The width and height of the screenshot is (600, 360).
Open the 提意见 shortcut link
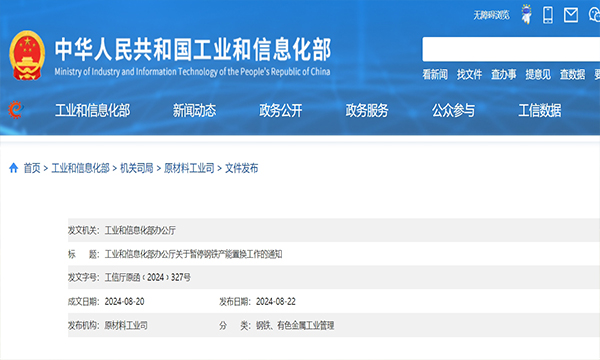coord(538,75)
